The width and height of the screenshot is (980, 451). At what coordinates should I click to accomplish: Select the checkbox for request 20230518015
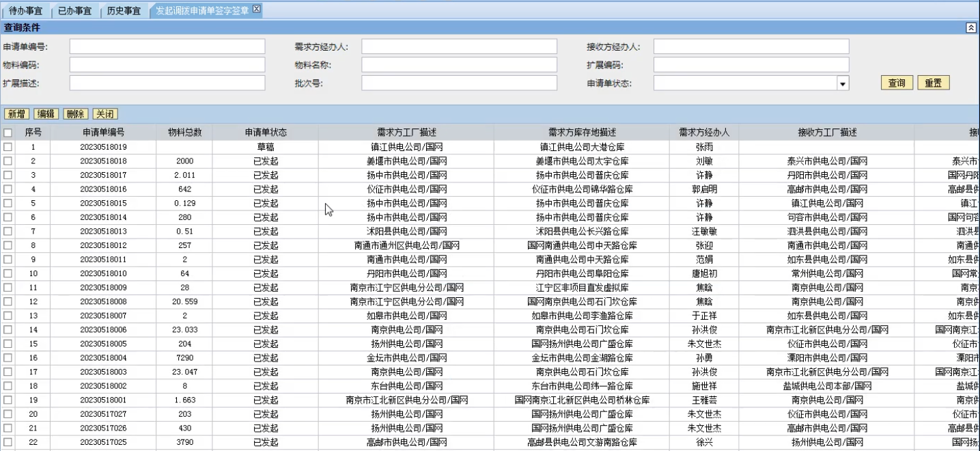tap(8, 204)
